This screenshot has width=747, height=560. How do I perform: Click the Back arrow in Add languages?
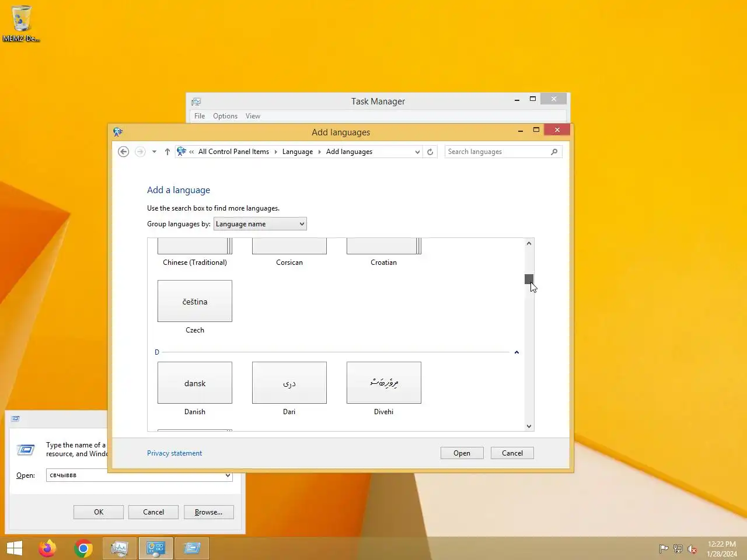(x=123, y=152)
